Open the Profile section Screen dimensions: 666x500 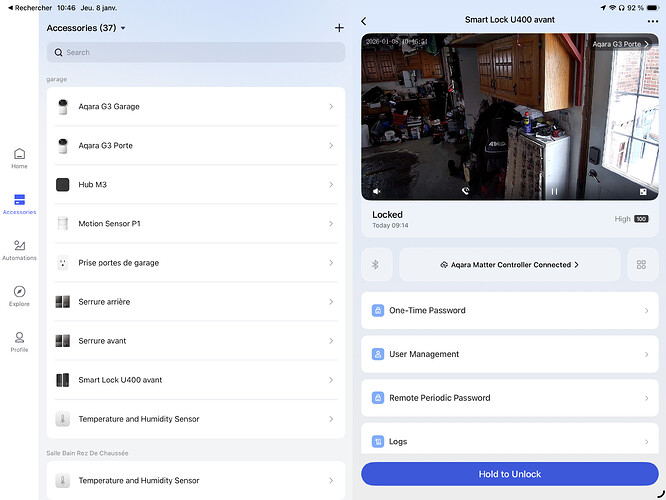click(x=19, y=342)
